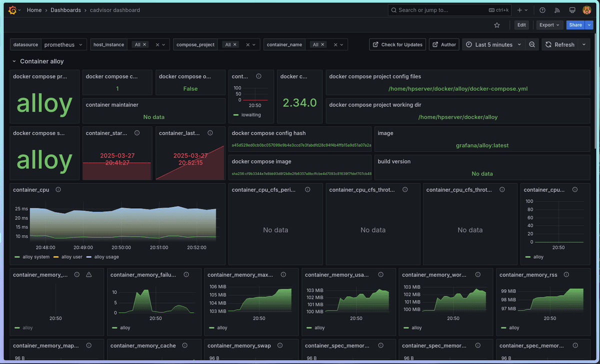Image resolution: width=600 pixels, height=364 pixels.
Task: Remove the All chip from container_name
Action: click(322, 44)
